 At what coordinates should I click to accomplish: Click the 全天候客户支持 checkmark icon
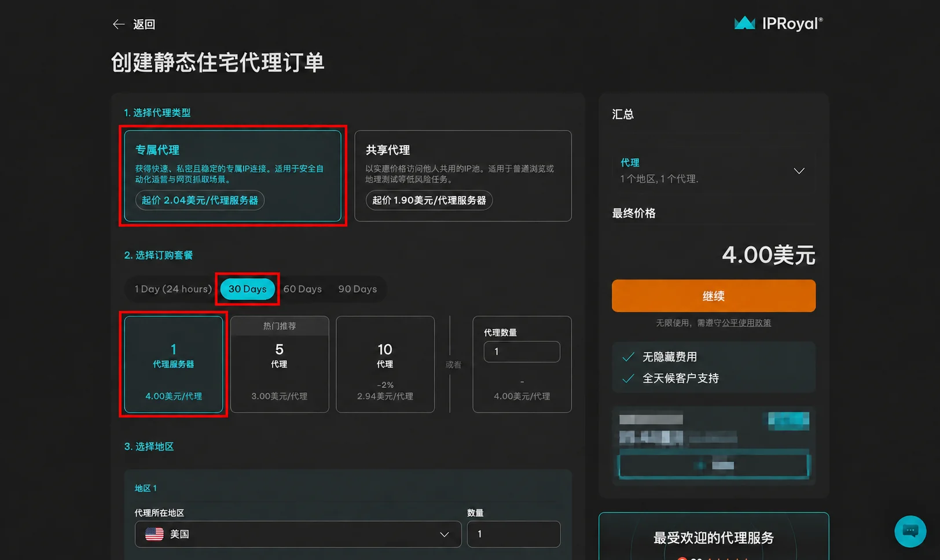click(628, 378)
